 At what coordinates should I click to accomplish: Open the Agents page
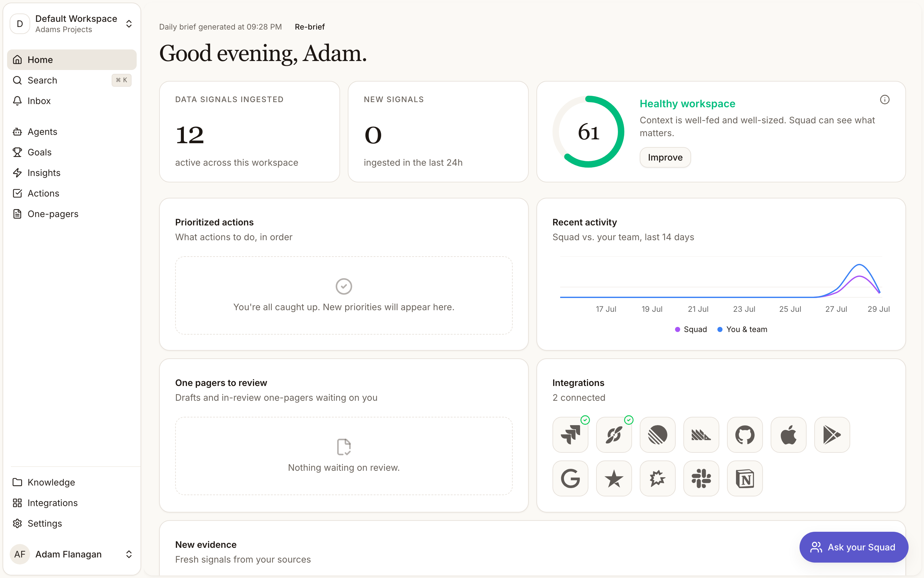72,132
